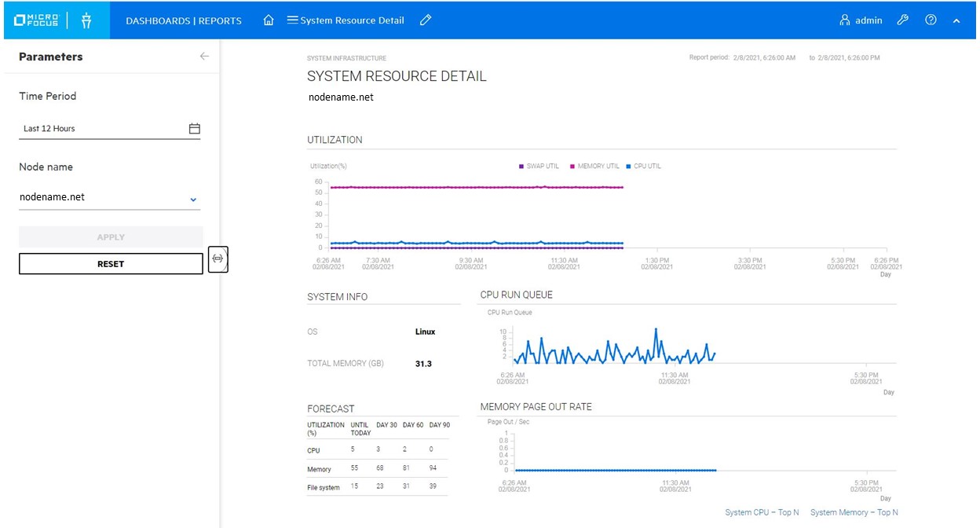Screen dimensions: 980x528
Task: Click Memory row label in Forecast table
Action: pos(319,469)
